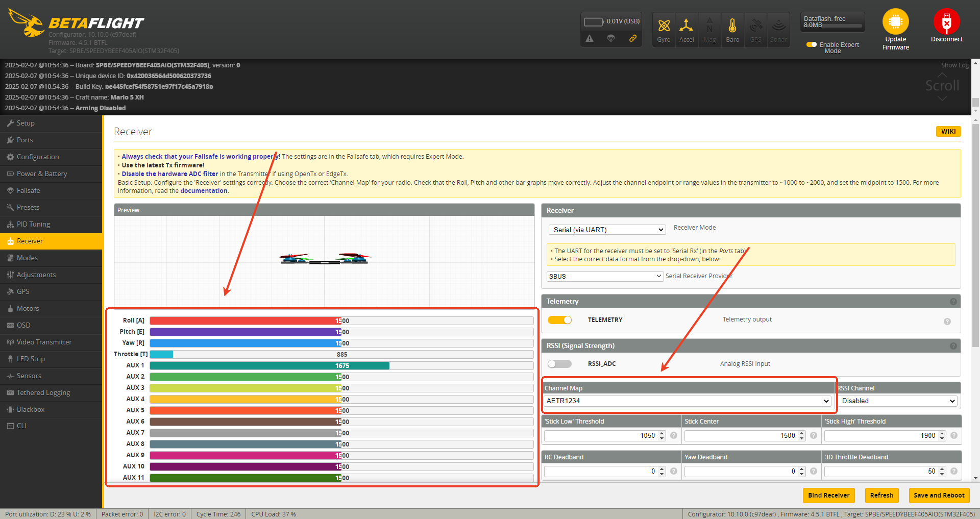This screenshot has width=980, height=519.
Task: Increase Stick Low Threshold with stepper
Action: (x=662, y=433)
